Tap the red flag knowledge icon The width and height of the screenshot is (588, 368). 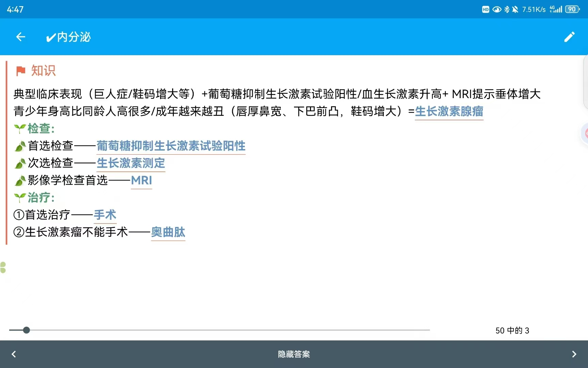point(21,71)
